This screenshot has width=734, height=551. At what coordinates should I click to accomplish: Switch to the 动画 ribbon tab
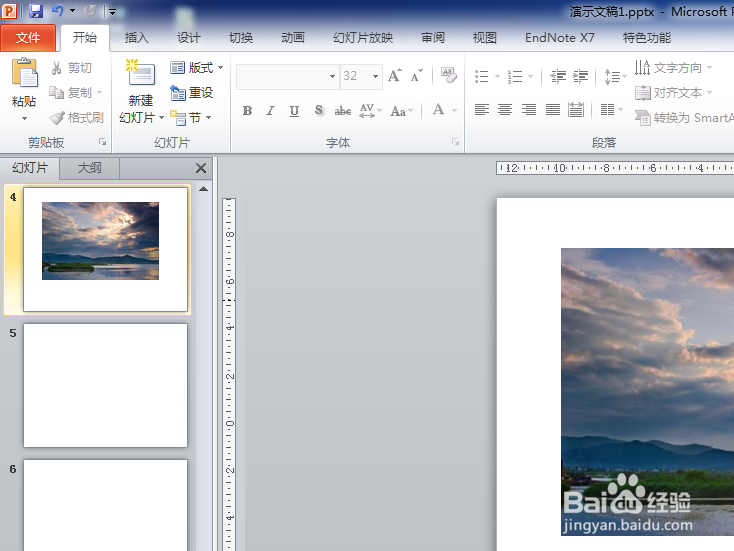click(x=293, y=37)
